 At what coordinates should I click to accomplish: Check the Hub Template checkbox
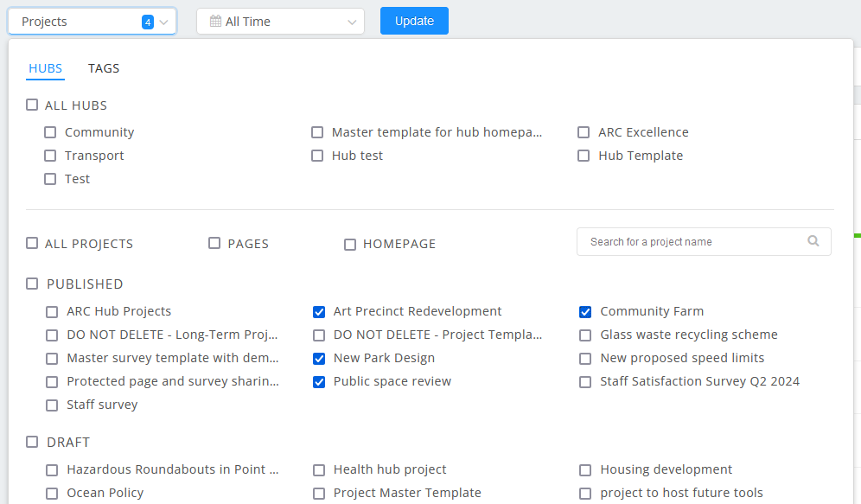pyautogui.click(x=584, y=156)
